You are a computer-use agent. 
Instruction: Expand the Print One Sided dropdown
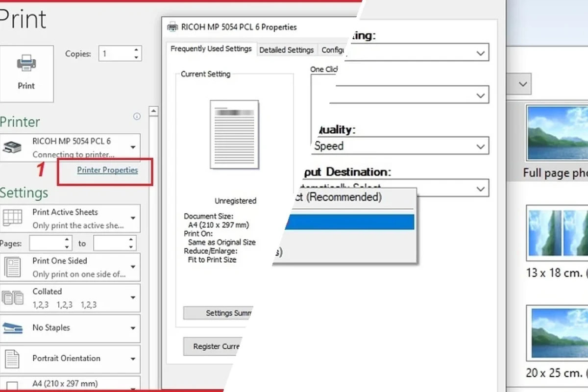(x=70, y=267)
